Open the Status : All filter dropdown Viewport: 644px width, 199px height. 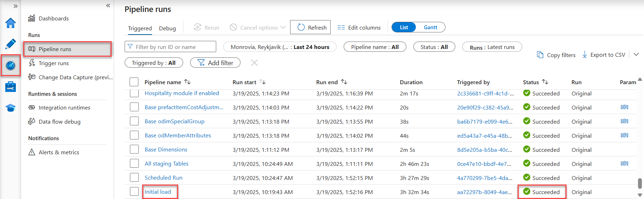point(434,47)
